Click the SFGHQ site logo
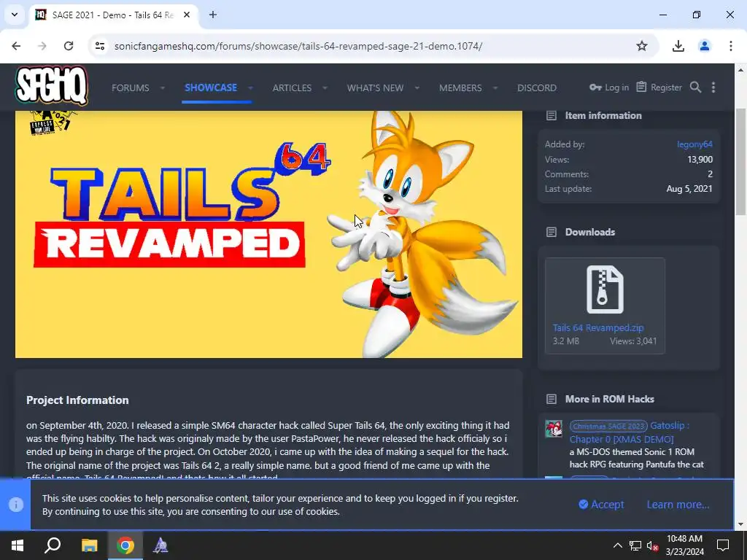The image size is (747, 560). [52, 85]
